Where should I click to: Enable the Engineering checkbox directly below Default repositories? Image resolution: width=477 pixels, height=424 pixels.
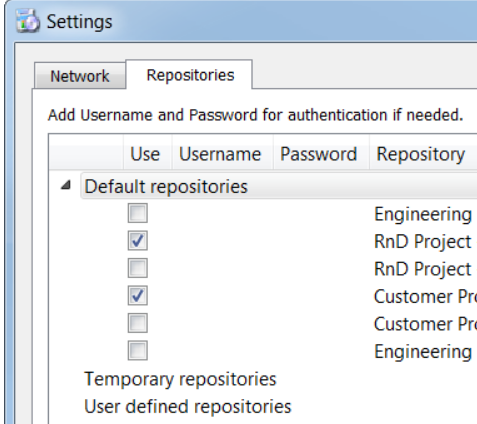138,213
